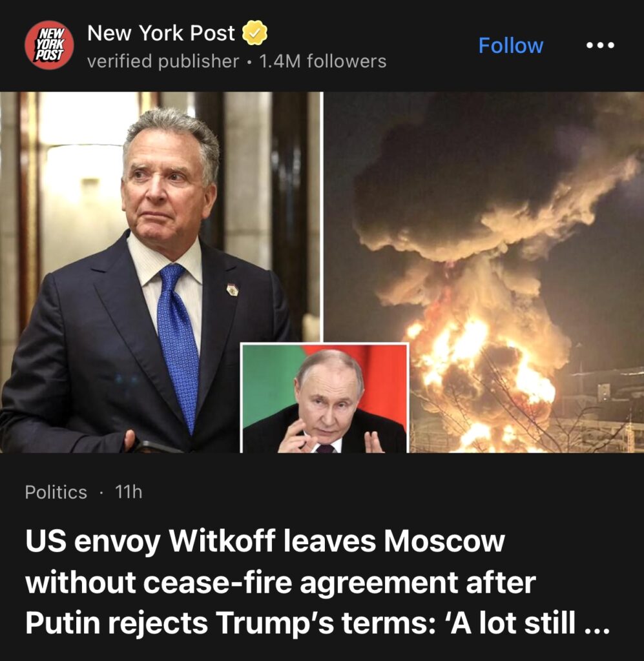Click the "US envoy Witkoff leaves Moscow" headline line
Image resolution: width=644 pixels, height=661 pixels.
click(265, 542)
